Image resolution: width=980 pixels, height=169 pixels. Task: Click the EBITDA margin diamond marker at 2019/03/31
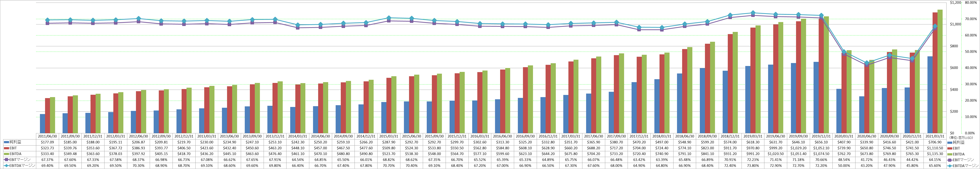tap(753, 13)
